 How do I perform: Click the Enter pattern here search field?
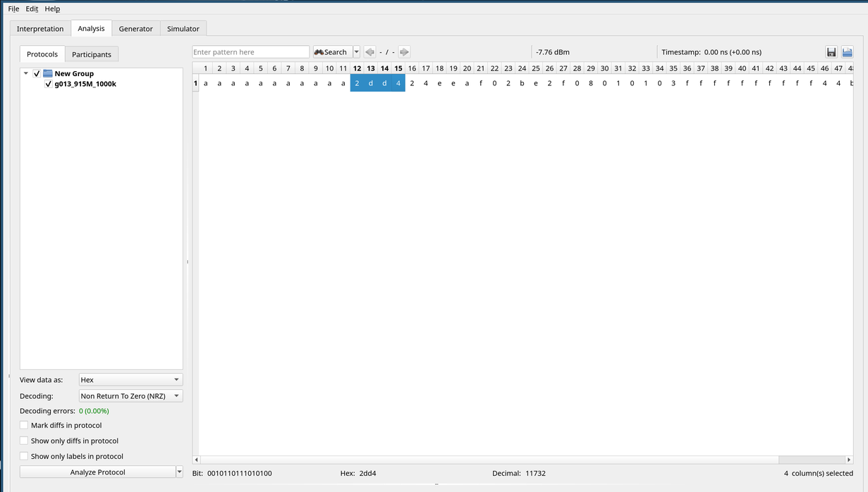[250, 52]
